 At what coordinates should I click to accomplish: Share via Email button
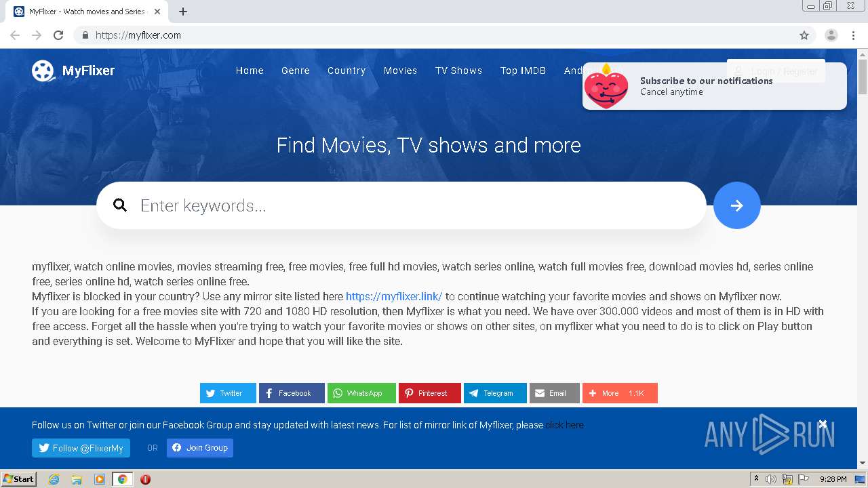point(555,393)
